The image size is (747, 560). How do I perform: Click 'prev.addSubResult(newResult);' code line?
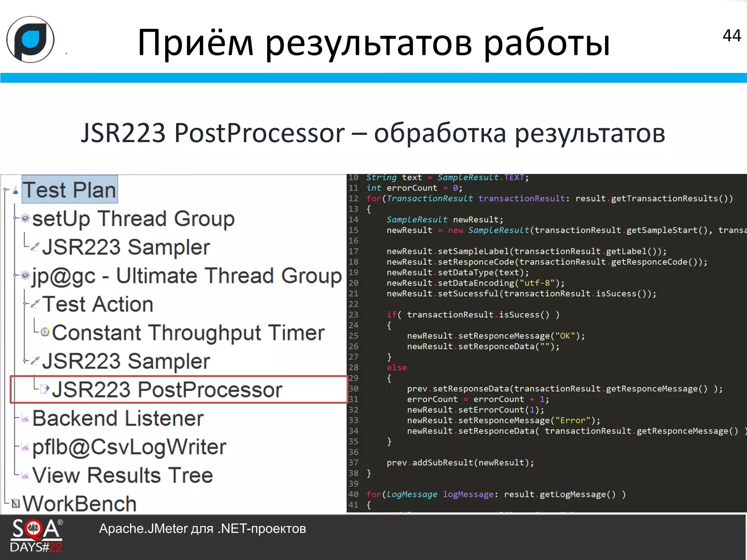(460, 463)
